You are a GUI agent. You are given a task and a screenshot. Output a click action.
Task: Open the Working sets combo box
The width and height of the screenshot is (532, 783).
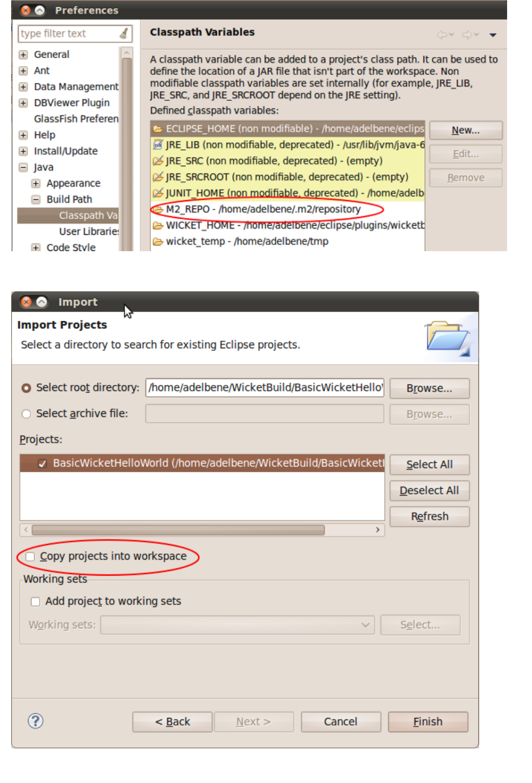(237, 625)
